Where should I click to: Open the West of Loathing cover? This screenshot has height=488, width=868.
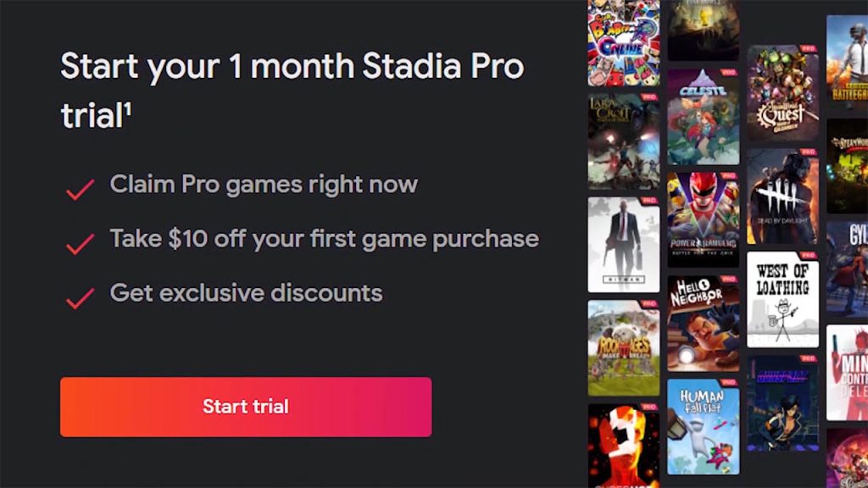(x=782, y=300)
